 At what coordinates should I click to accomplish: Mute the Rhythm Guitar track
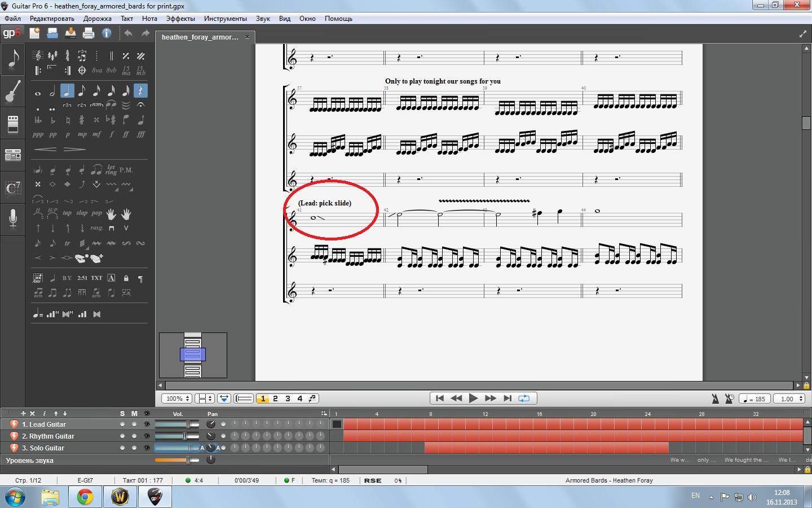(x=134, y=436)
